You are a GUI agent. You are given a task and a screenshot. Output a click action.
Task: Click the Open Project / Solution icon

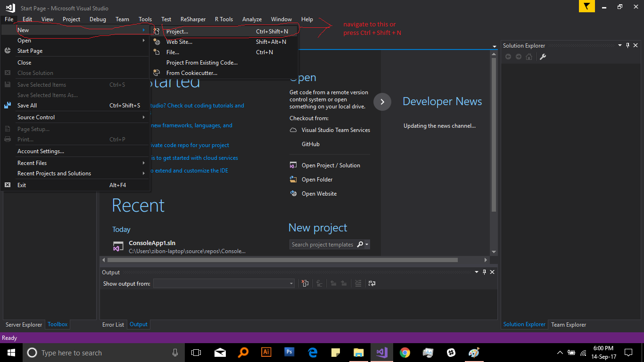point(293,165)
